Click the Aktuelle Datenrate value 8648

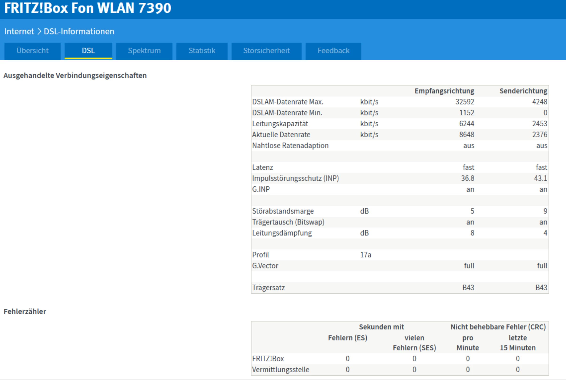(x=467, y=135)
